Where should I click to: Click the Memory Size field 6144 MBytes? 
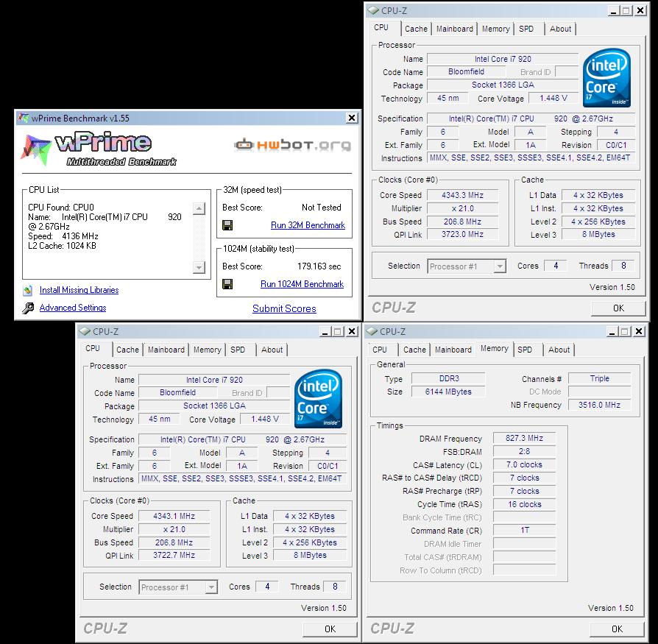coord(448,392)
